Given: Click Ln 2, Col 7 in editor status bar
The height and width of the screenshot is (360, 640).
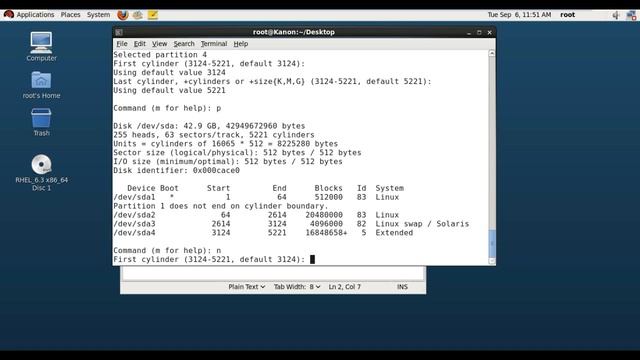Looking at the screenshot, I should pos(344,287).
